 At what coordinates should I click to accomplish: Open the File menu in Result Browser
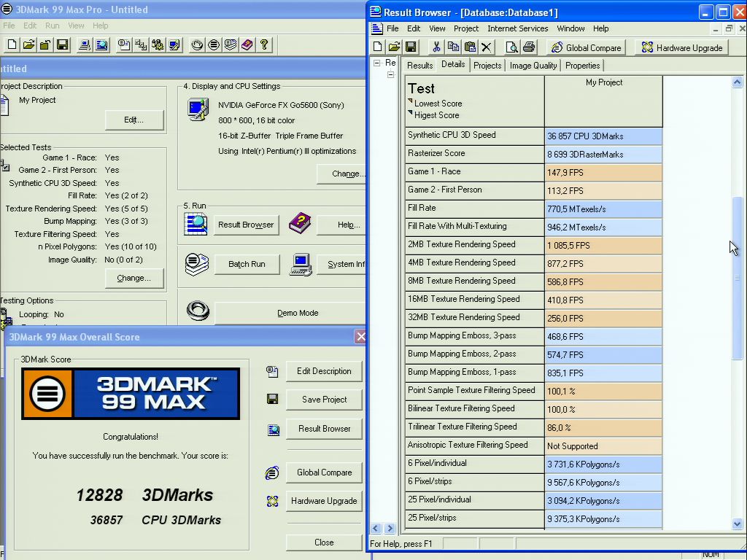click(392, 28)
